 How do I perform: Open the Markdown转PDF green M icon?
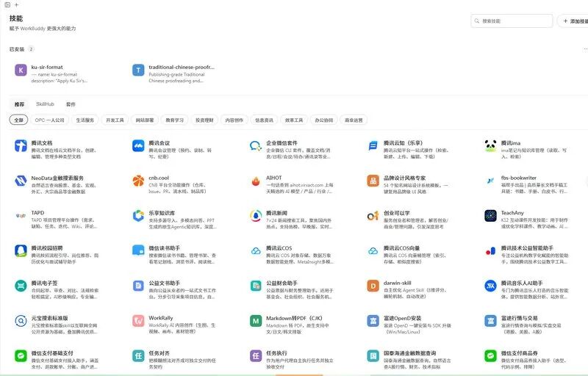(256, 321)
